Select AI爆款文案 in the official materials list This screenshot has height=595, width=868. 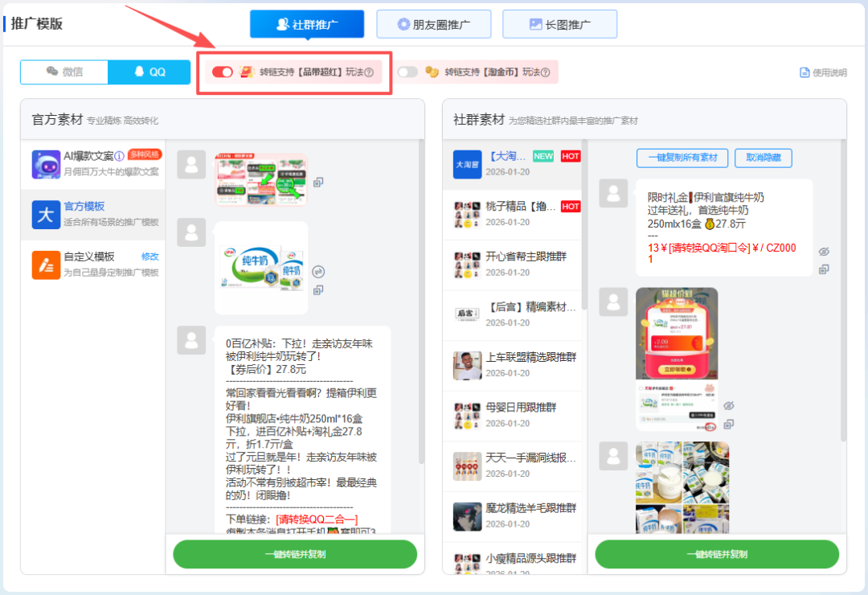pyautogui.click(x=93, y=164)
